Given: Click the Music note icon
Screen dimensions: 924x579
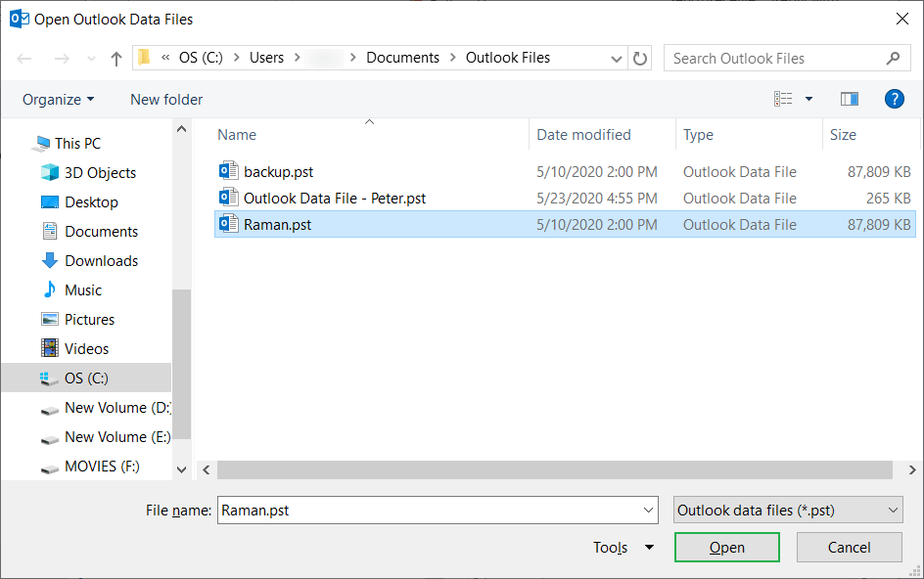Looking at the screenshot, I should pos(50,289).
